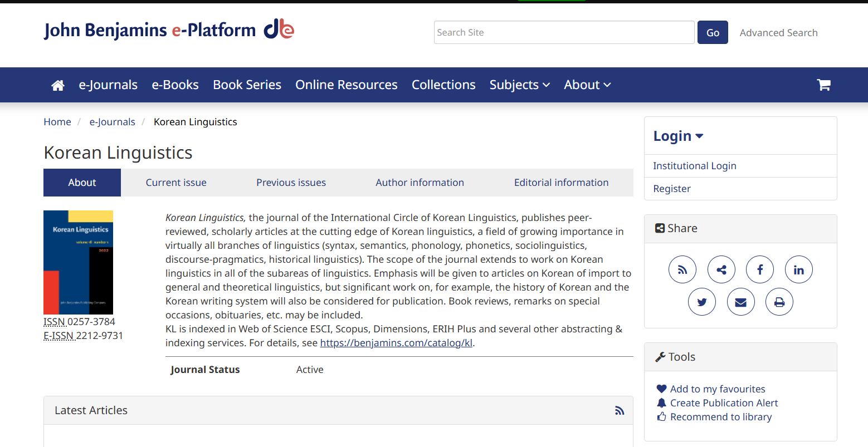Open Online Resources in the navigation bar
Screen dimensions: 868x447
[347, 85]
